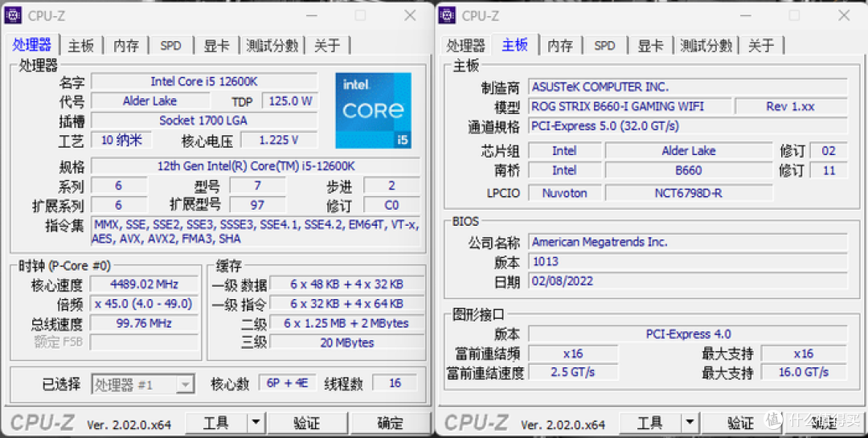The height and width of the screenshot is (438, 868).
Task: Click the empty 额定 FSB field
Action: click(x=144, y=342)
